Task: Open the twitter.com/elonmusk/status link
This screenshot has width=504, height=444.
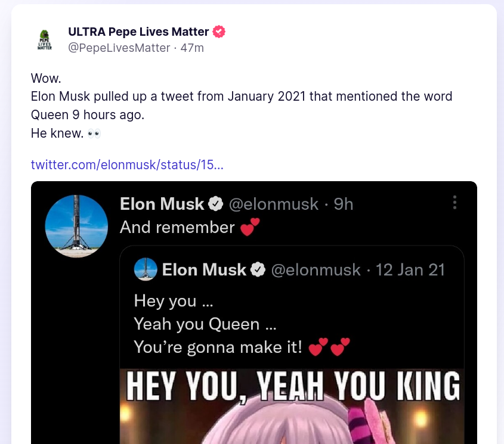Action: click(127, 164)
